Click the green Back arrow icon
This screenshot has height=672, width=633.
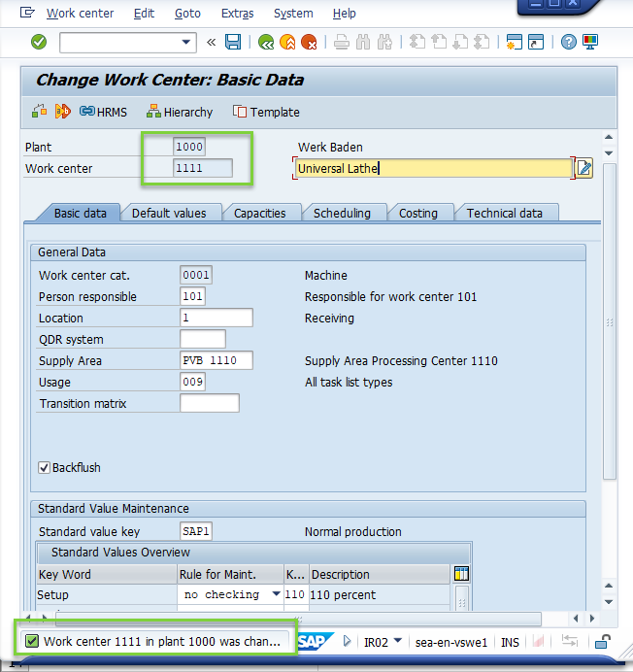[266, 42]
